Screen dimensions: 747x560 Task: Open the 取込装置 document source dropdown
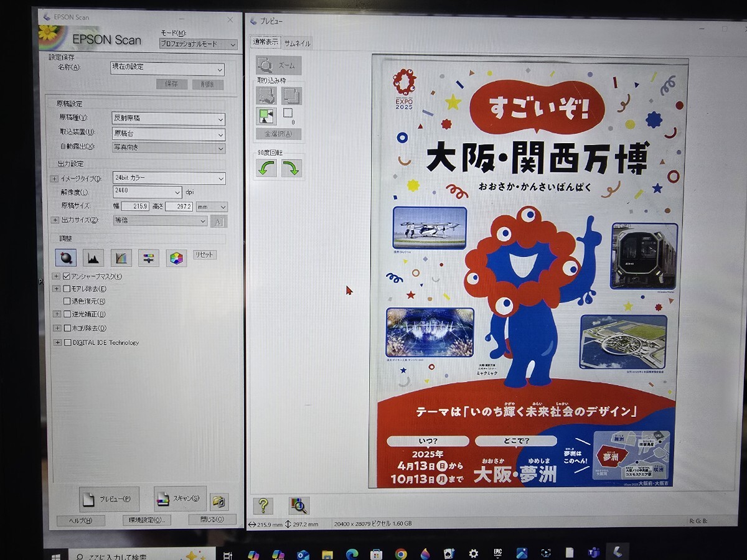tap(168, 134)
